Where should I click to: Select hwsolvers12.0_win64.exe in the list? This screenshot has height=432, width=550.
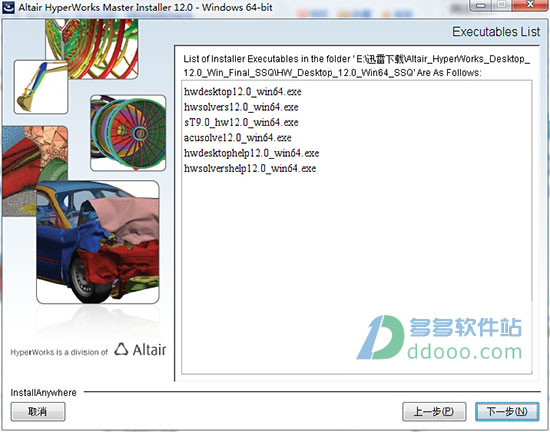(241, 107)
